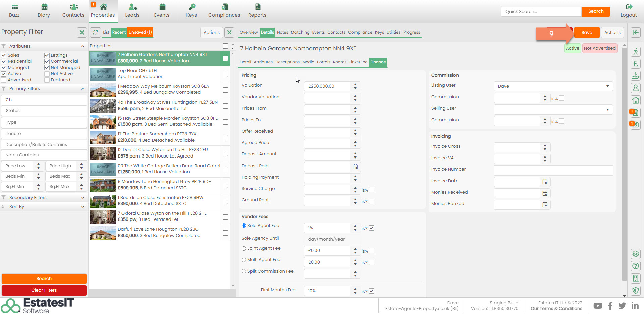644x314 pixels.
Task: Click the Invoice Number input field
Action: click(x=553, y=170)
